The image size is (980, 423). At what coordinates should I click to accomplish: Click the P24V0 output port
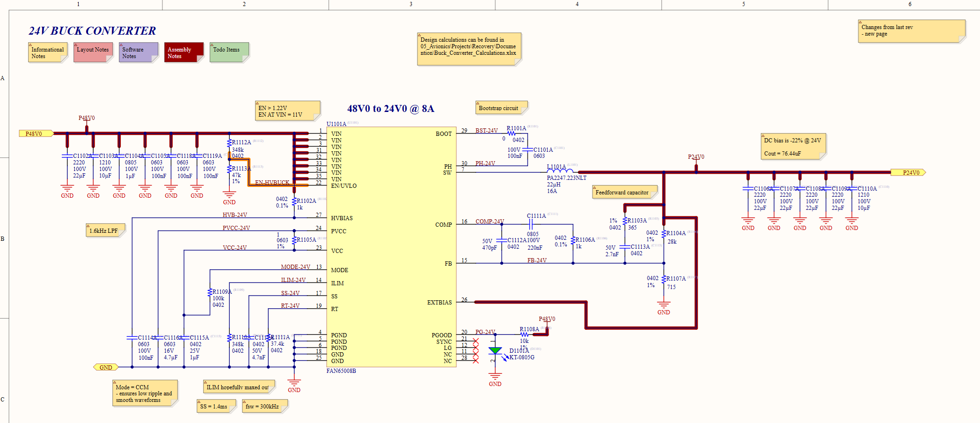point(908,172)
